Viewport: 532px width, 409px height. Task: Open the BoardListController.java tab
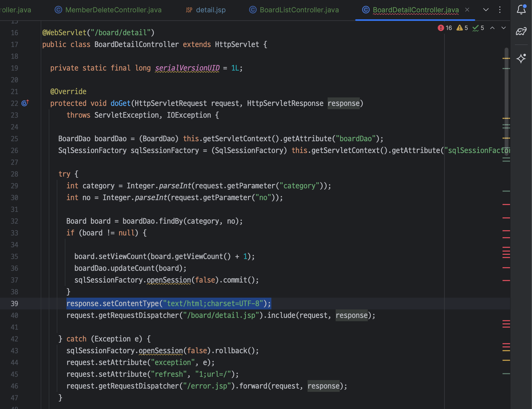(299, 10)
